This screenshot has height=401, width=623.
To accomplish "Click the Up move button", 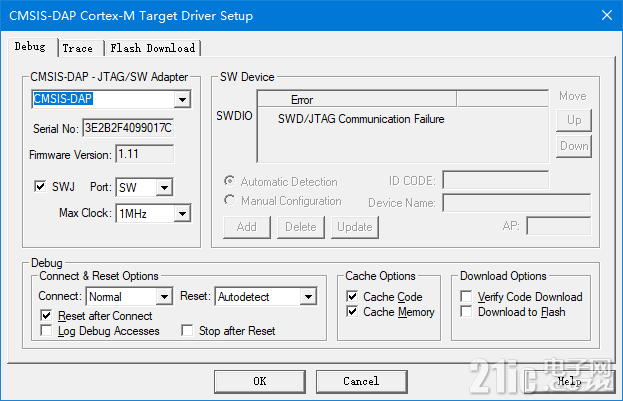I will point(574,120).
